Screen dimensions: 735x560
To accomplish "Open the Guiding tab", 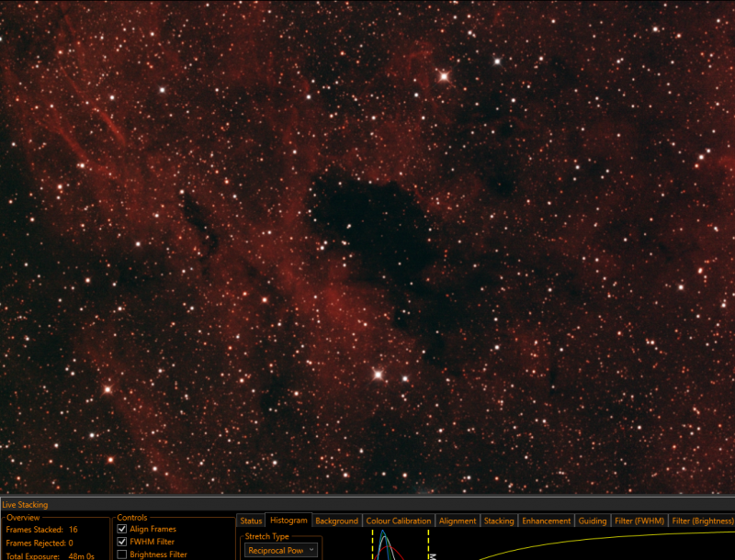I will coord(593,521).
